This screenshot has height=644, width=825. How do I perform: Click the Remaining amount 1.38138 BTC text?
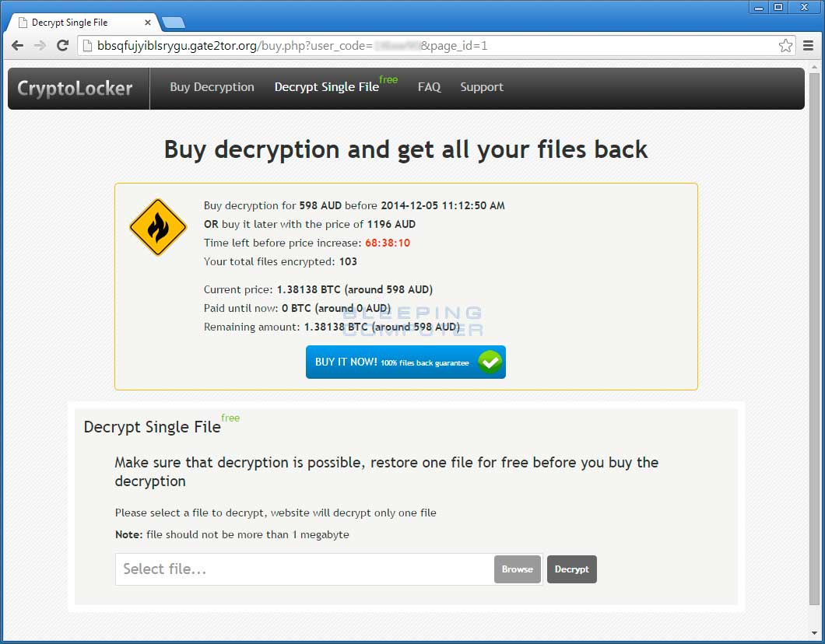[x=332, y=327]
